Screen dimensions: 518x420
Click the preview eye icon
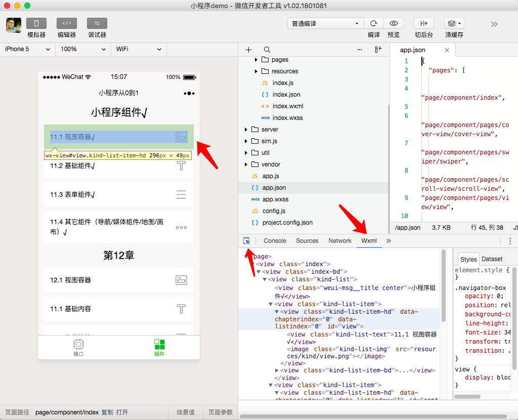point(394,23)
